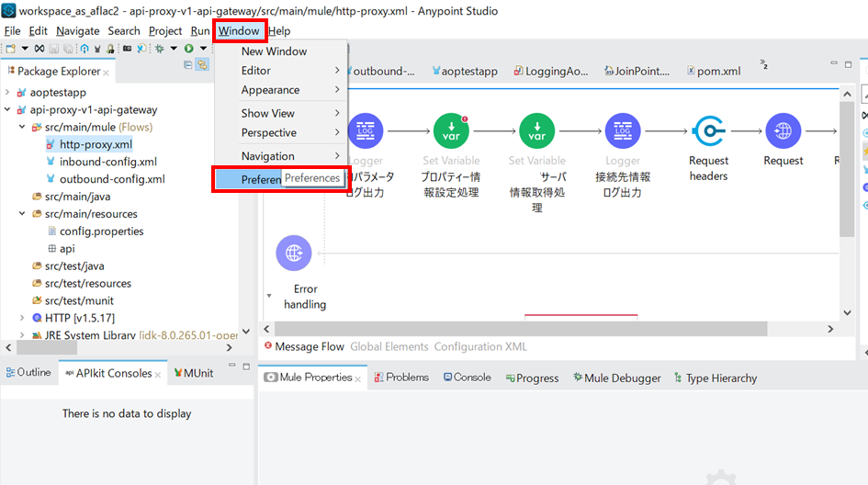
Task: Switch to the Configuration XML tab
Action: [x=481, y=346]
